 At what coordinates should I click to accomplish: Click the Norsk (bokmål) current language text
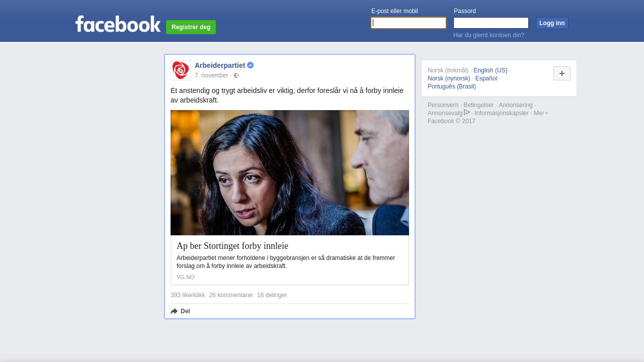coord(448,70)
